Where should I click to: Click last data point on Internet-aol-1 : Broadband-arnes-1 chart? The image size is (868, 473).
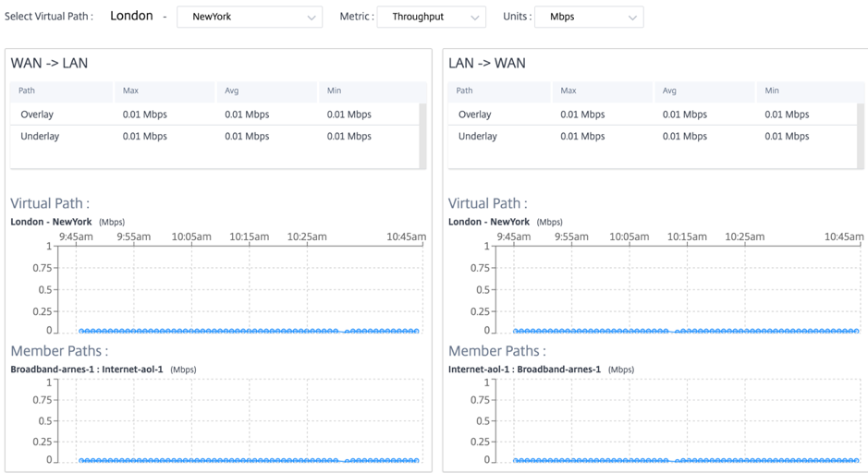(x=856, y=460)
